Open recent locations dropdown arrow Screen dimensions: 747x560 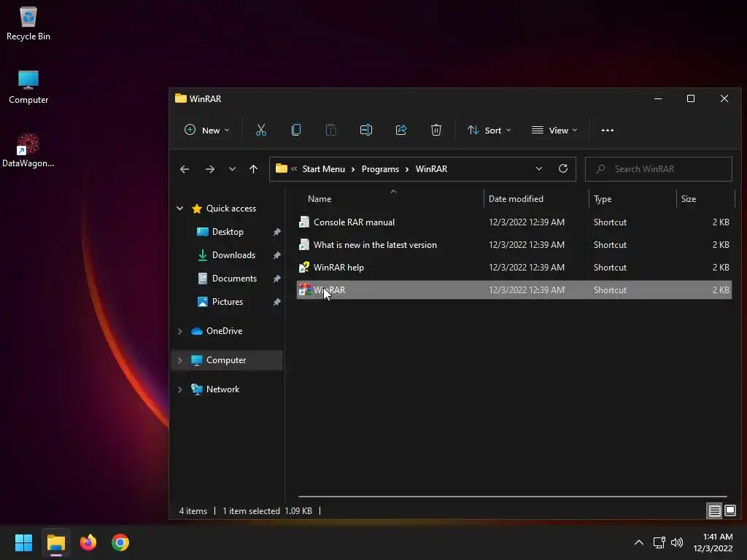pos(232,169)
